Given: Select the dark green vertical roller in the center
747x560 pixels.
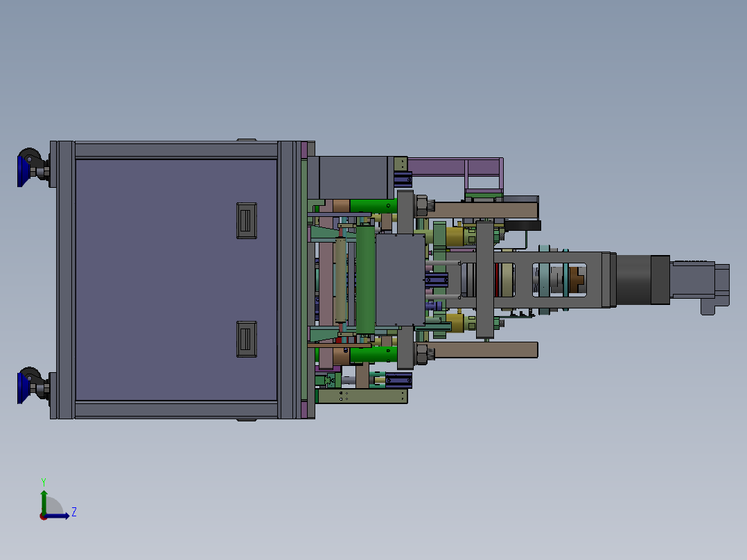Looking at the screenshot, I should [x=365, y=280].
